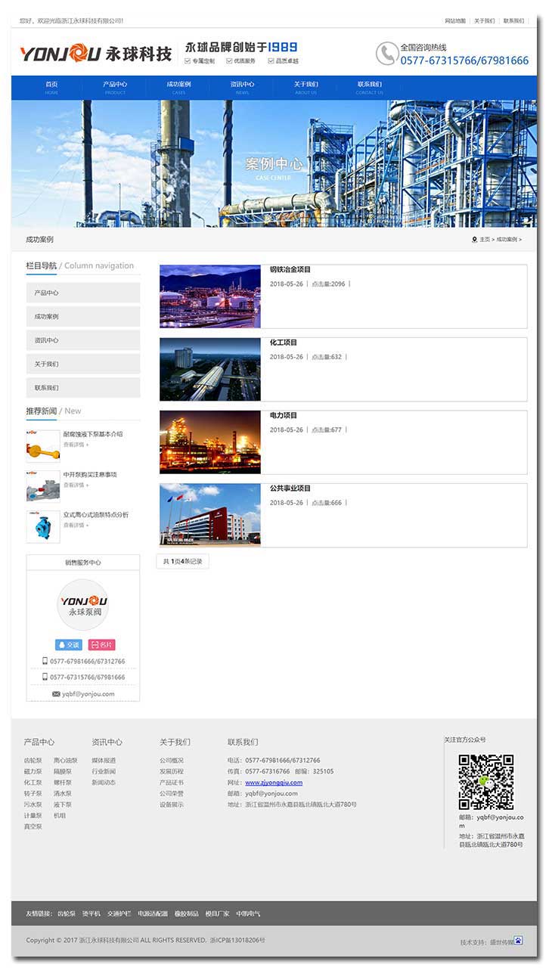Screen dimensions: 552x980
Task: Click the 化工项目 case title
Action: click(284, 343)
